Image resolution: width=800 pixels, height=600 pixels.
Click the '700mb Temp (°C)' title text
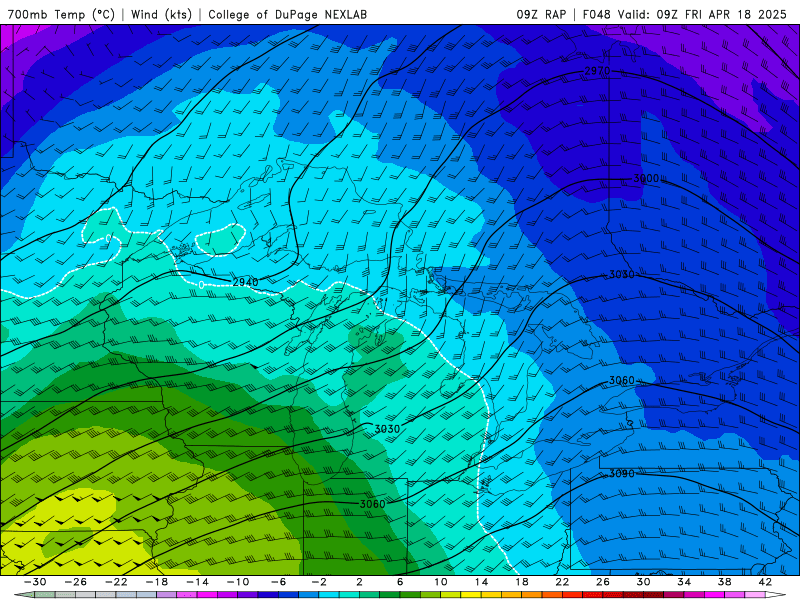(x=62, y=14)
